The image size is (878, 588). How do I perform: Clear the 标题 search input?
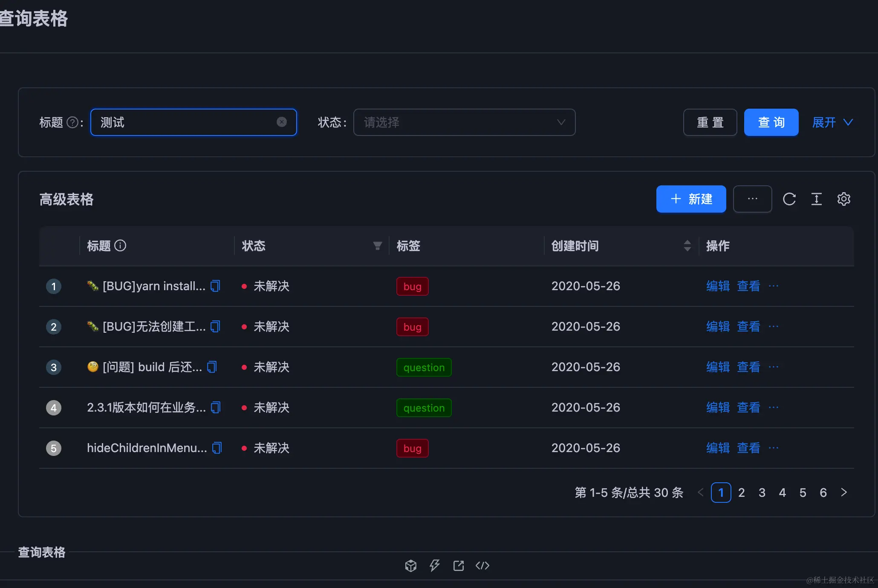tap(282, 122)
